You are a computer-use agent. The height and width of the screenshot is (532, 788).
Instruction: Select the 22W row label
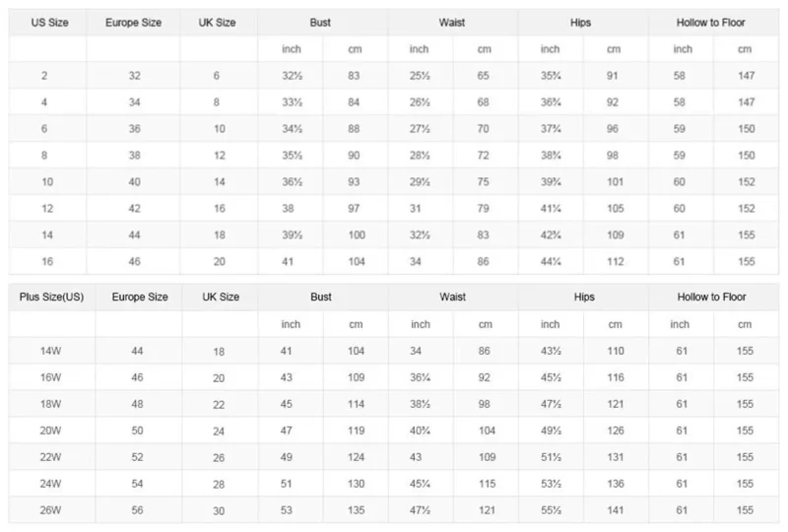(x=51, y=457)
